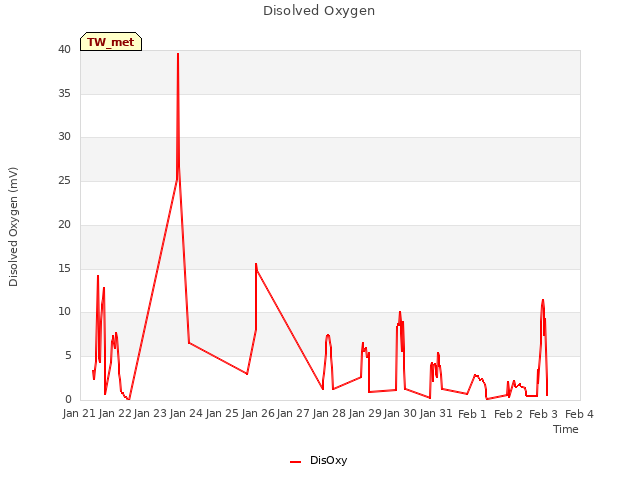
Task: Click the x-axis label Time
Action: pyautogui.click(x=566, y=429)
